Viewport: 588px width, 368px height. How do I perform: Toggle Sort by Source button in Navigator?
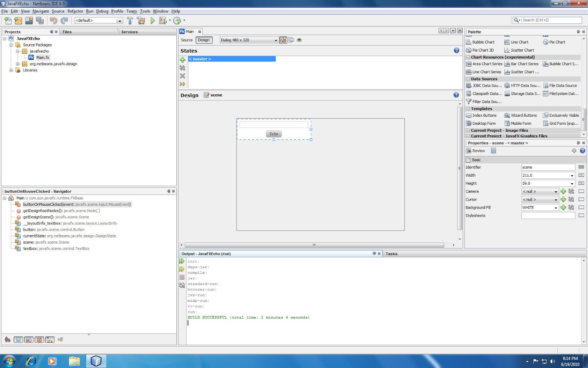tap(60, 340)
